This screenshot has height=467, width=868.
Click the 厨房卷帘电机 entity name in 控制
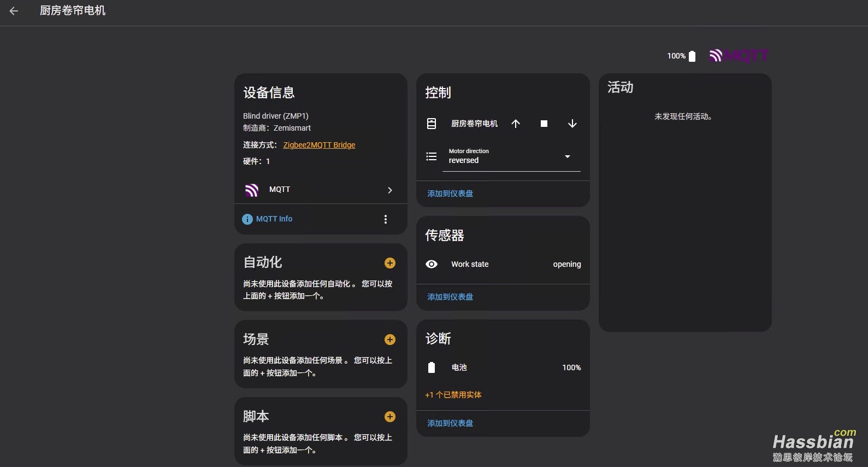tap(474, 124)
